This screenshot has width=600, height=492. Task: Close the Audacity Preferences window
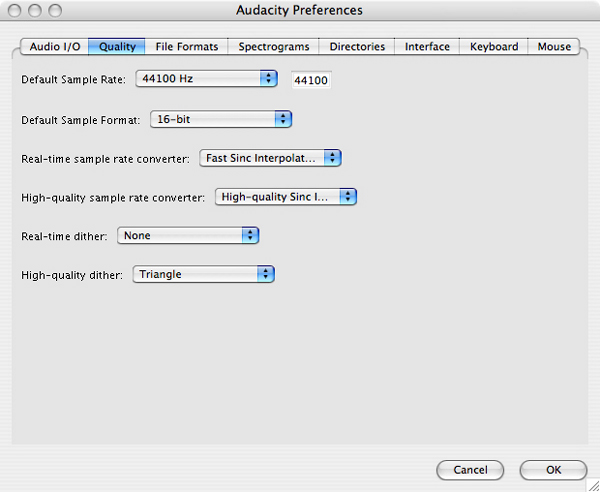pos(15,10)
